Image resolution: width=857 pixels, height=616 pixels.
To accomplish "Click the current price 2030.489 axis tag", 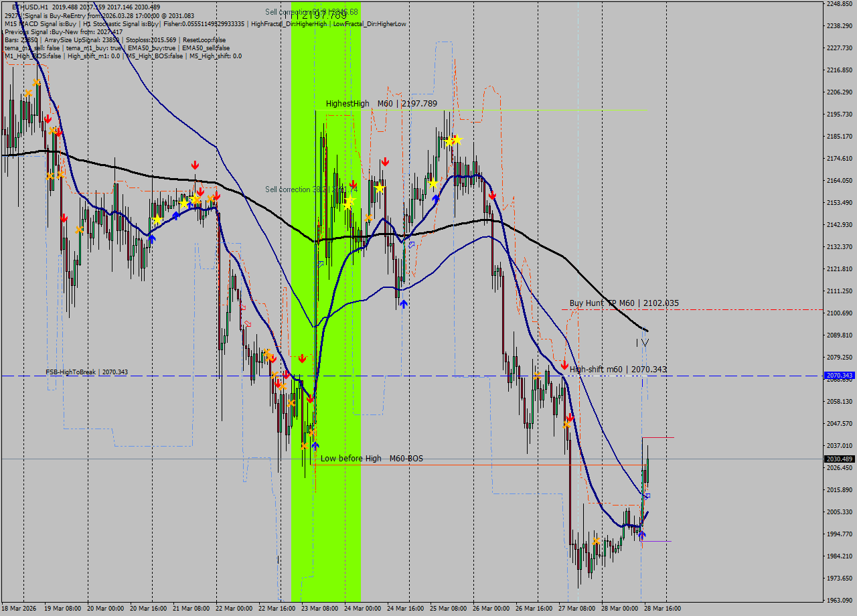I will [x=839, y=459].
